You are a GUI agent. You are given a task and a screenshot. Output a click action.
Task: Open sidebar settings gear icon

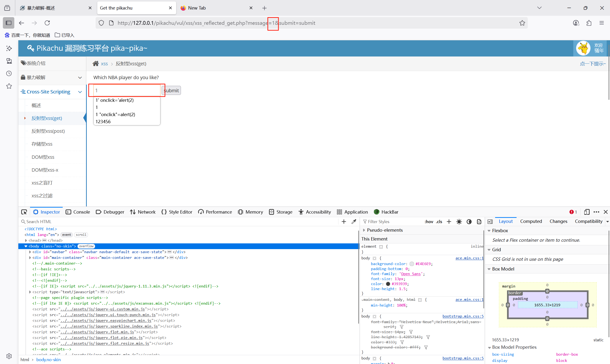[x=9, y=356]
